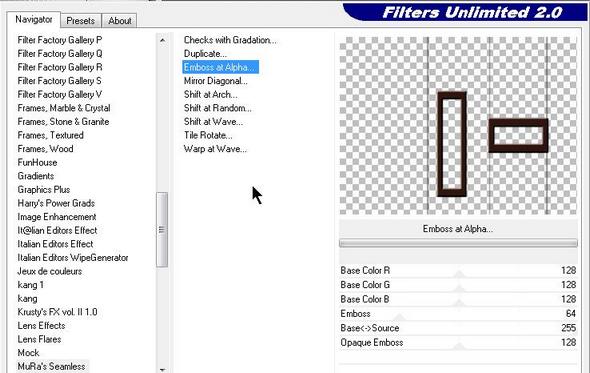Click the category list scrollbar thumb
The width and height of the screenshot is (590, 373).
[162, 230]
